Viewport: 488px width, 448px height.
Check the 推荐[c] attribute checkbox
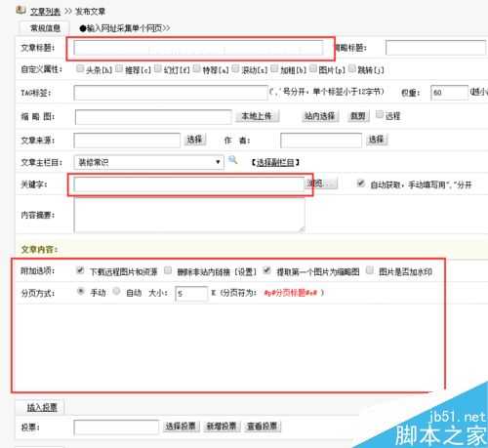(x=119, y=68)
